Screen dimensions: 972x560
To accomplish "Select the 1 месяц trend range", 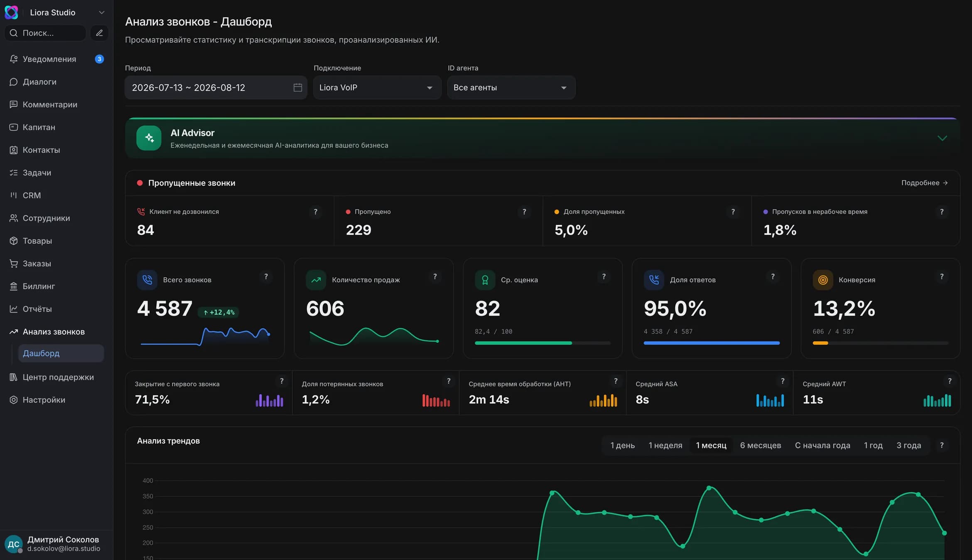I will coord(711,445).
